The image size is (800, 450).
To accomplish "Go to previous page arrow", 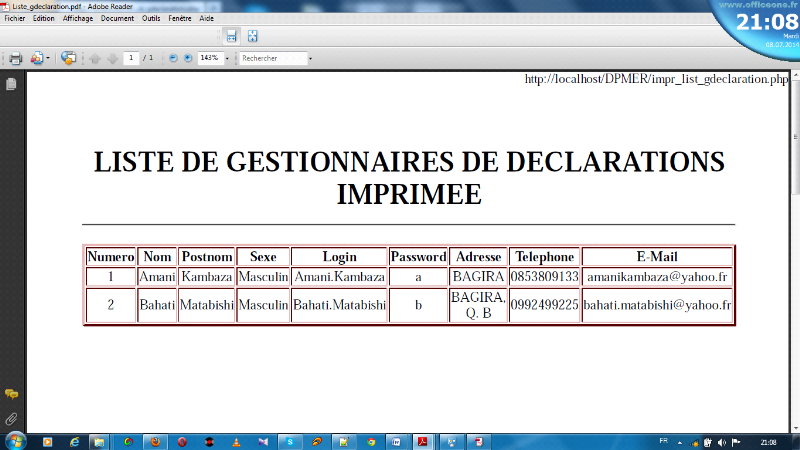I will tap(95, 58).
